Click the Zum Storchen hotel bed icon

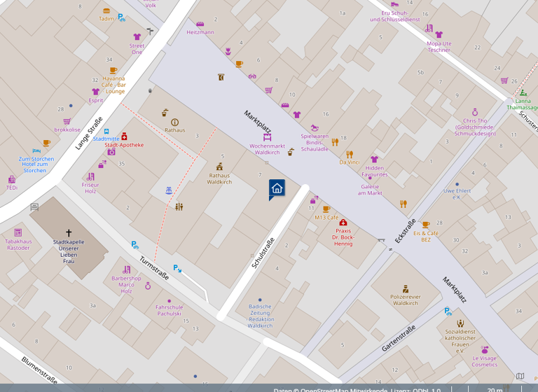click(35, 150)
